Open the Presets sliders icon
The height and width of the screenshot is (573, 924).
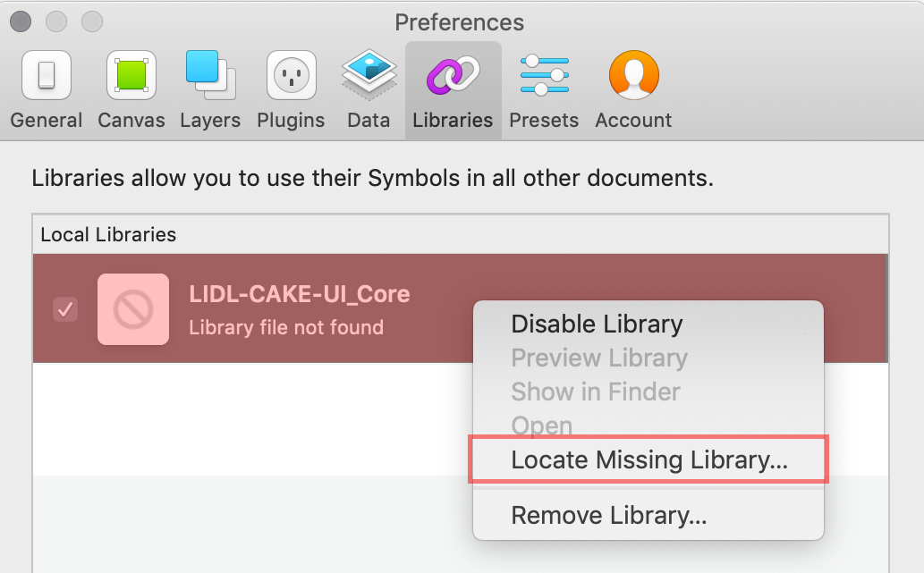coord(544,75)
